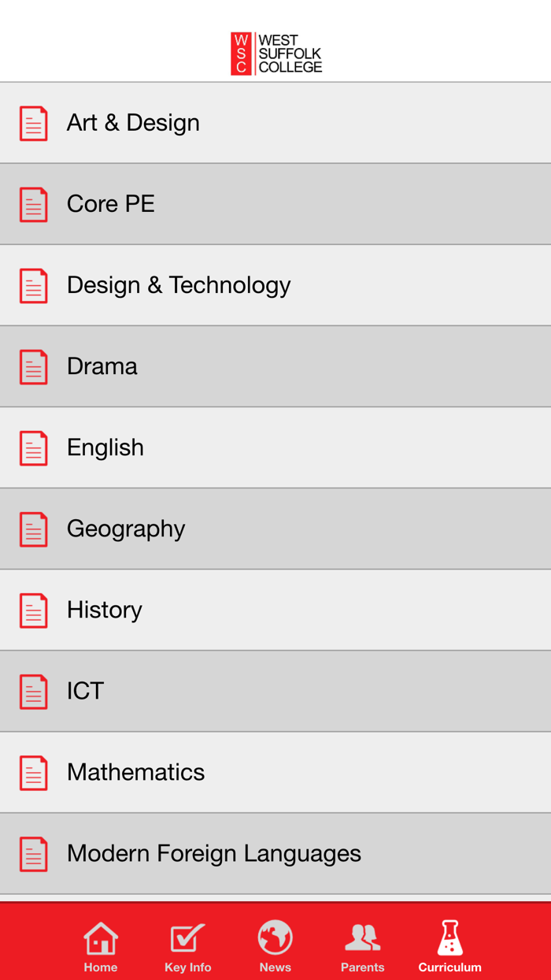Tap the document icon beside ICT
This screenshot has width=551, height=980.
(34, 692)
